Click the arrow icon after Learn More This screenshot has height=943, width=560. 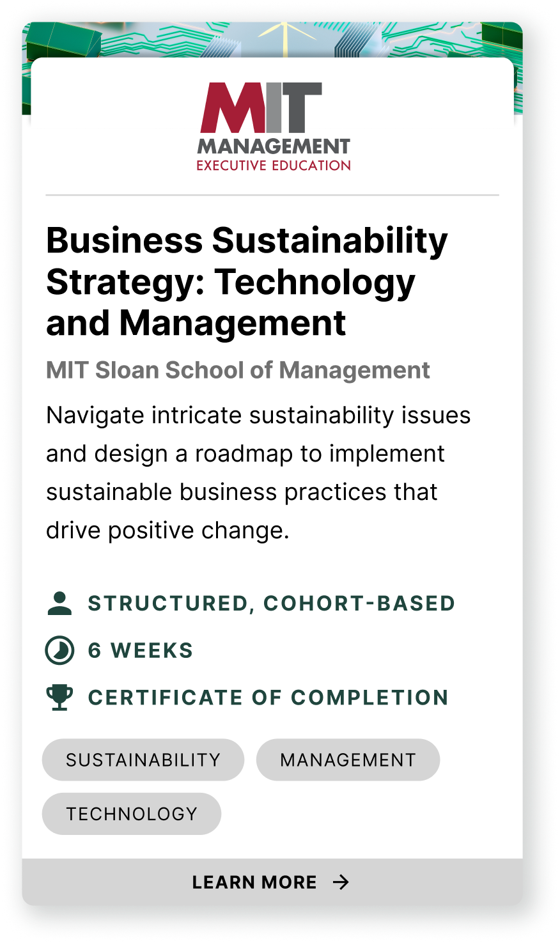341,882
